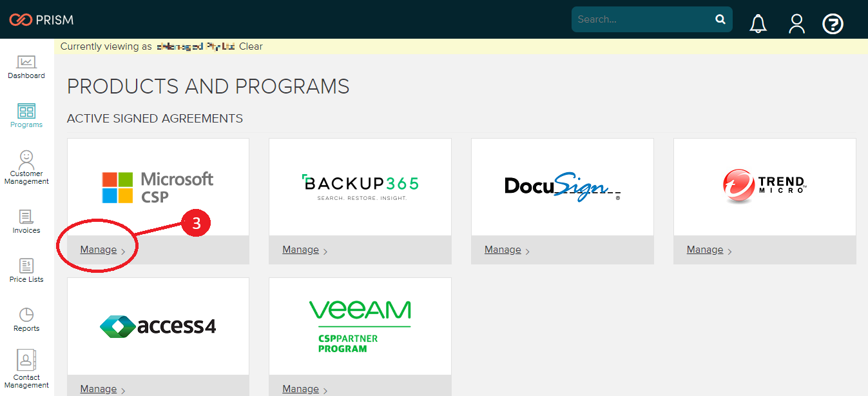Click the Backup365 logo
The width and height of the screenshot is (868, 396).
tap(360, 187)
